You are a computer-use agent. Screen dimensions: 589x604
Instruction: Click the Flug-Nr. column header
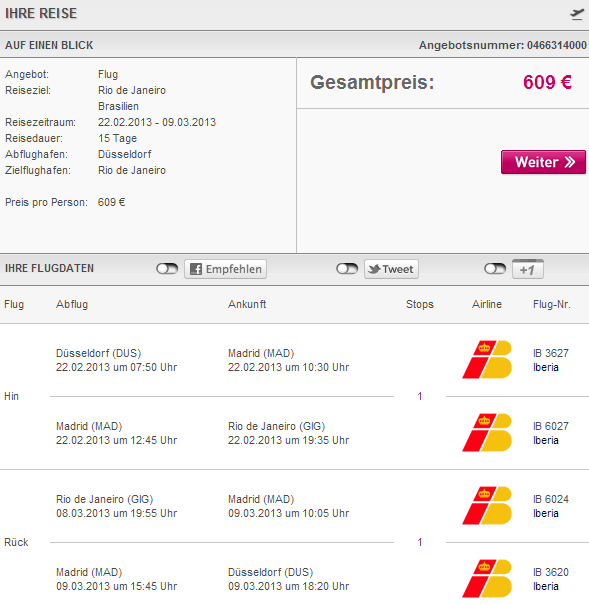coord(552,304)
